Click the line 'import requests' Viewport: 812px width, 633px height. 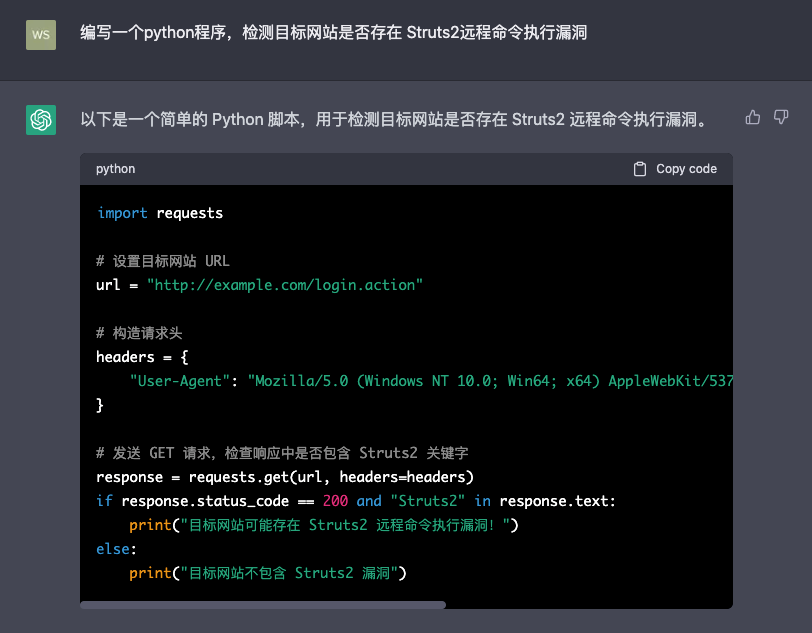[160, 213]
